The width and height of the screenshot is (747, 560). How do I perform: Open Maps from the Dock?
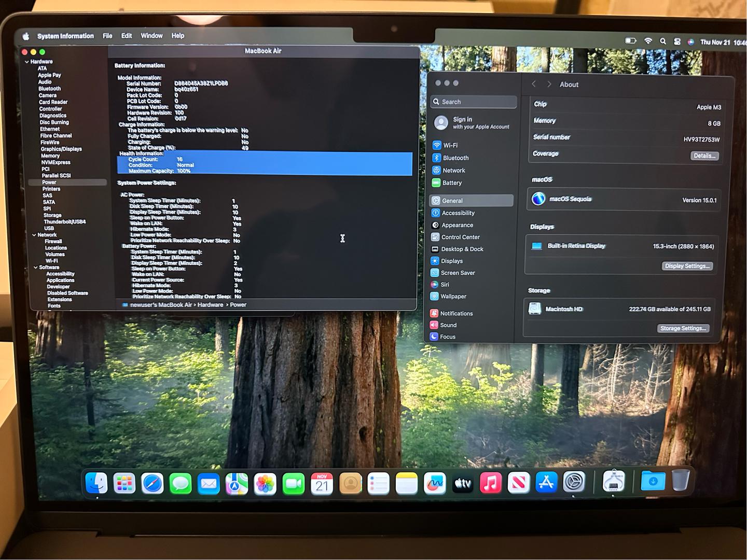click(x=237, y=484)
